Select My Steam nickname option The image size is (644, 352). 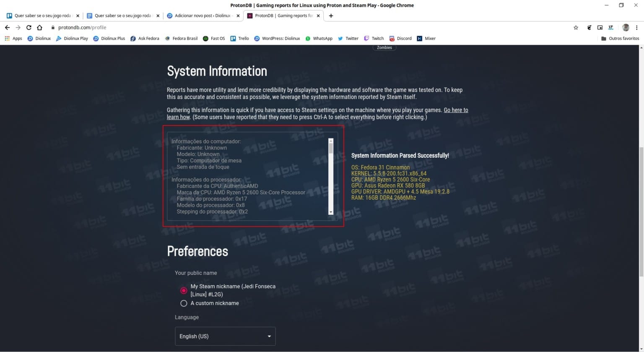184,290
